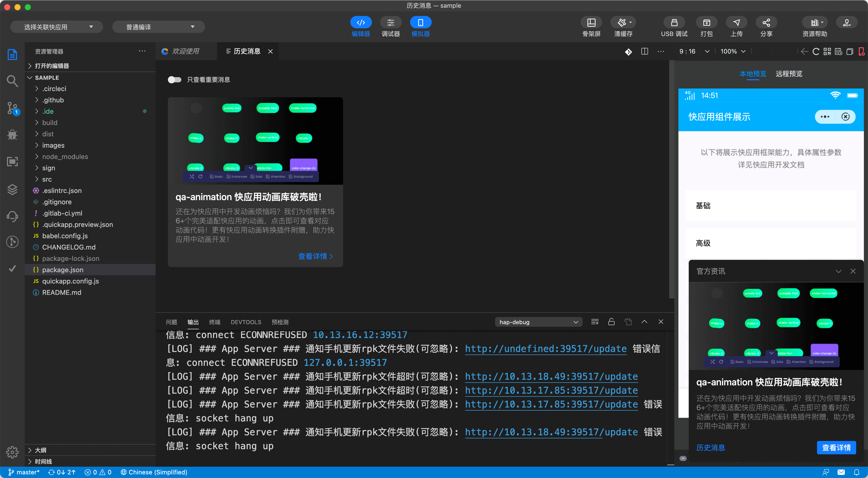Open the 选择关联快应用 dropdown
This screenshot has width=868, height=478.
click(x=57, y=27)
